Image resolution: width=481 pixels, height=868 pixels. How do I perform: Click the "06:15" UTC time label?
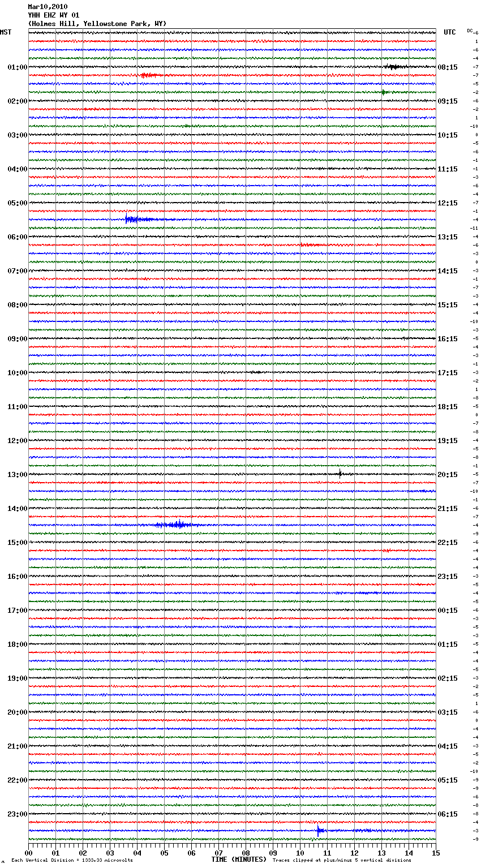[x=448, y=814]
